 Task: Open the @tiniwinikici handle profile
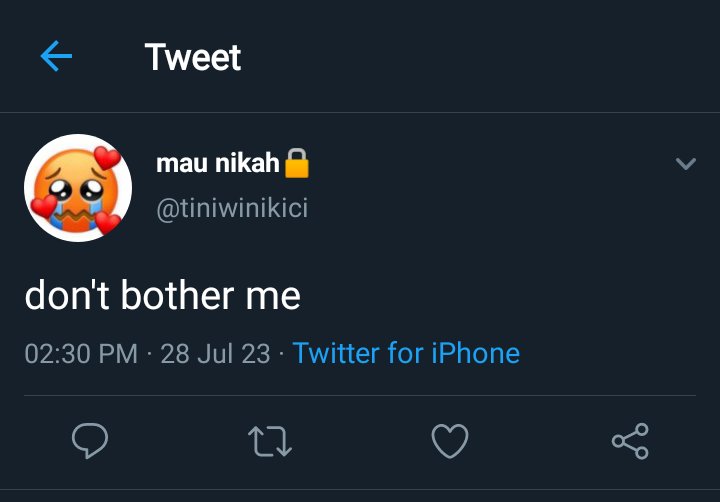pyautogui.click(x=232, y=208)
